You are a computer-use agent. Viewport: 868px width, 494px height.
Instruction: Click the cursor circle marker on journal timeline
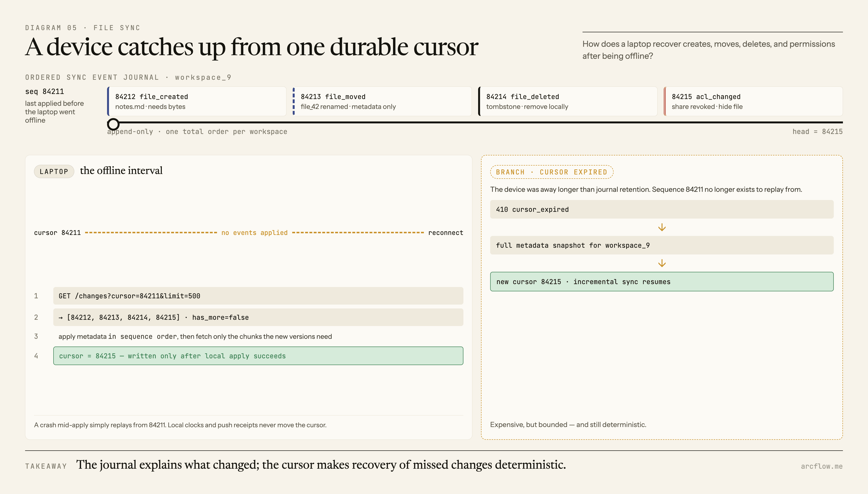113,124
